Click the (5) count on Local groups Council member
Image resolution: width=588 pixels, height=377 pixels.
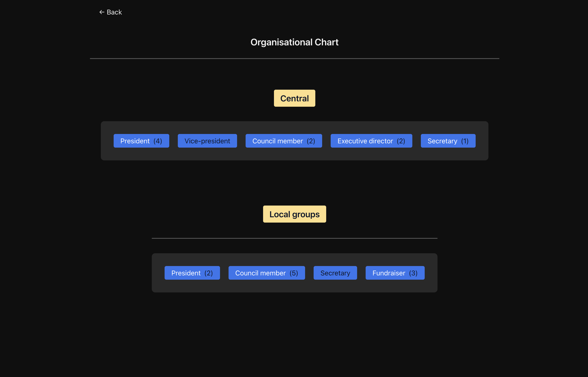pyautogui.click(x=294, y=273)
